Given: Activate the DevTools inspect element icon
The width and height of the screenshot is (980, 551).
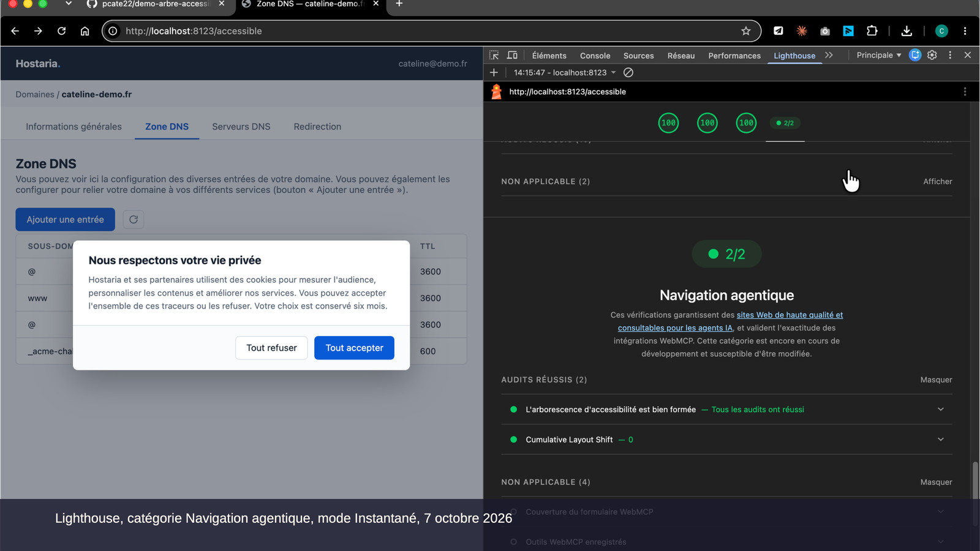Looking at the screenshot, I should [x=494, y=55].
